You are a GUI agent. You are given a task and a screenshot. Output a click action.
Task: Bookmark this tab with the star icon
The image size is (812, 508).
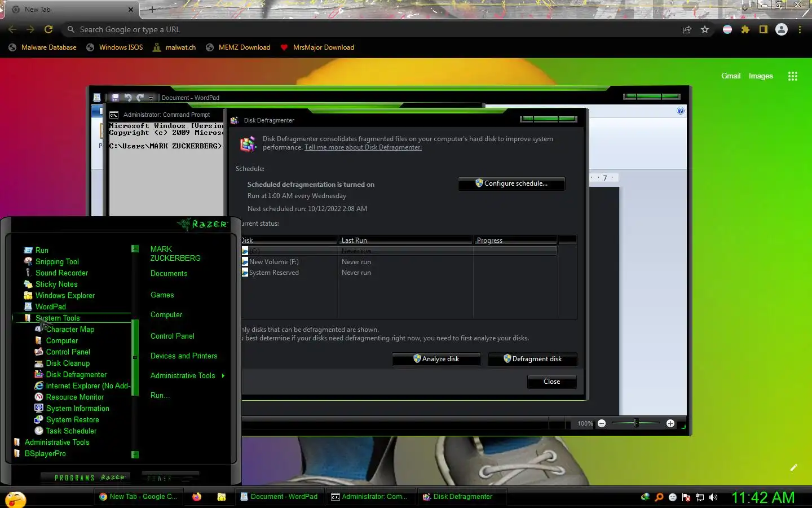pyautogui.click(x=705, y=29)
